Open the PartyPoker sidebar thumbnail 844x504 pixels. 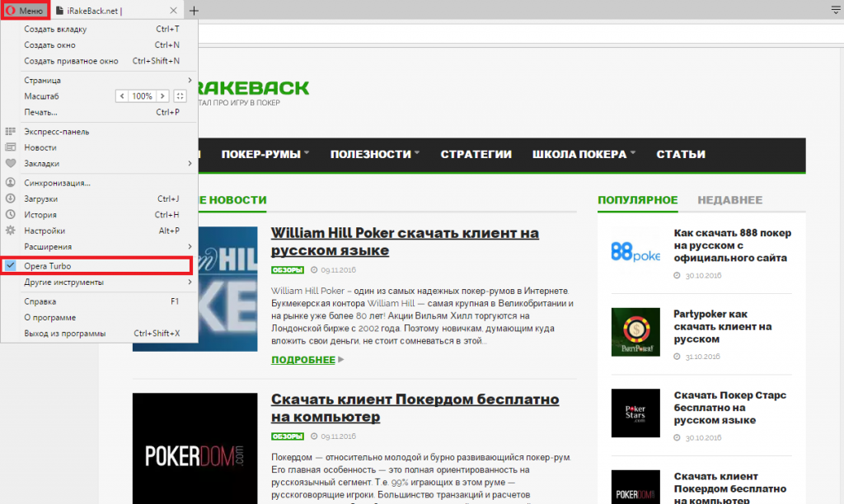point(635,332)
